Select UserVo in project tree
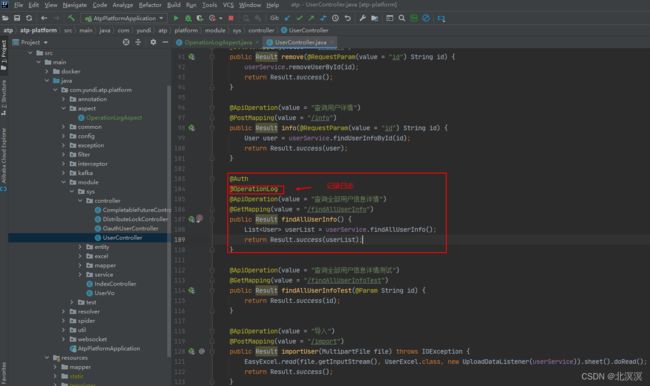The width and height of the screenshot is (650, 386). 100,293
